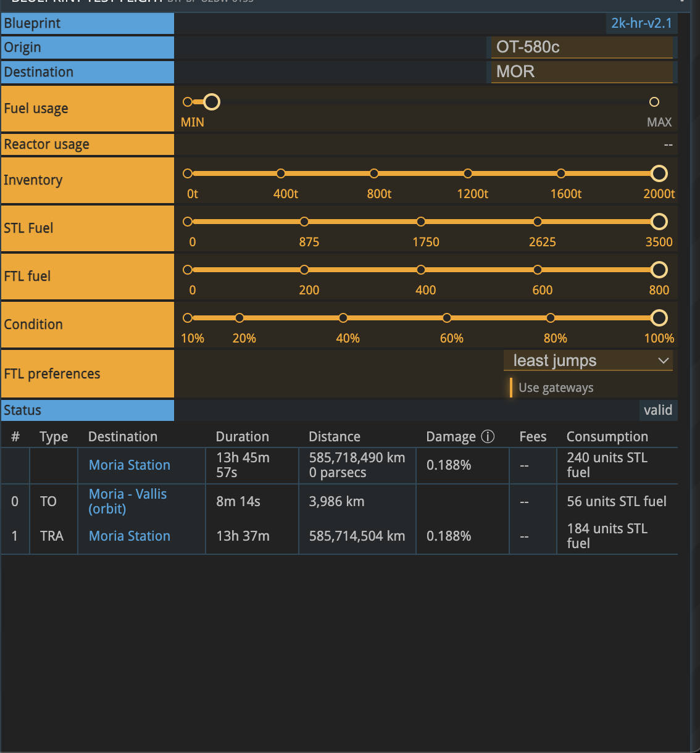Screen dimensions: 700x753
Task: Set FTL fuel slider to 400
Action: coord(421,270)
